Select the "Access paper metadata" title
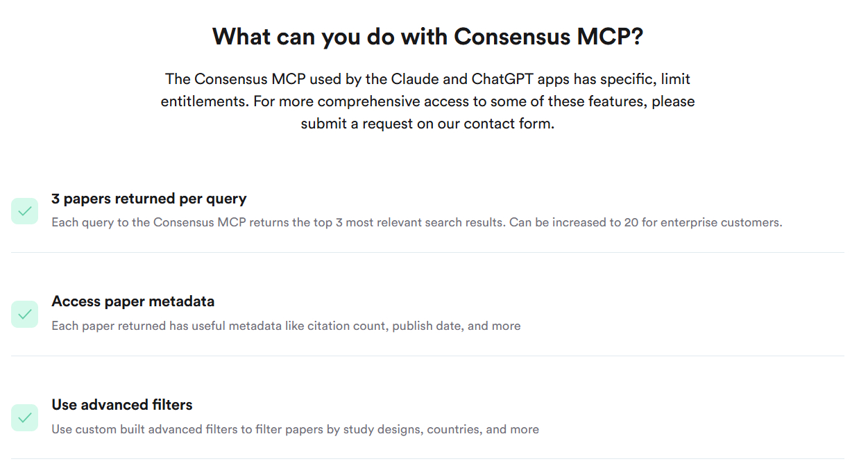The width and height of the screenshot is (868, 466). (x=133, y=301)
